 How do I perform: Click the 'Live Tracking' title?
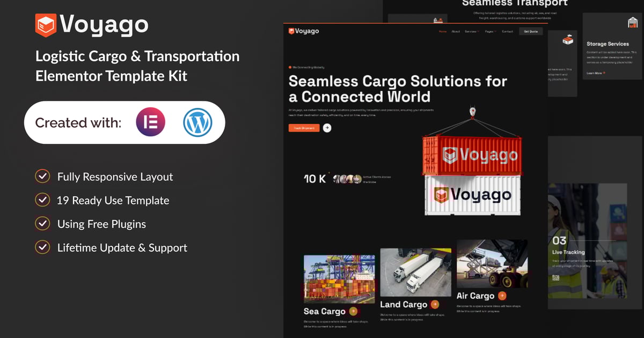click(x=568, y=252)
